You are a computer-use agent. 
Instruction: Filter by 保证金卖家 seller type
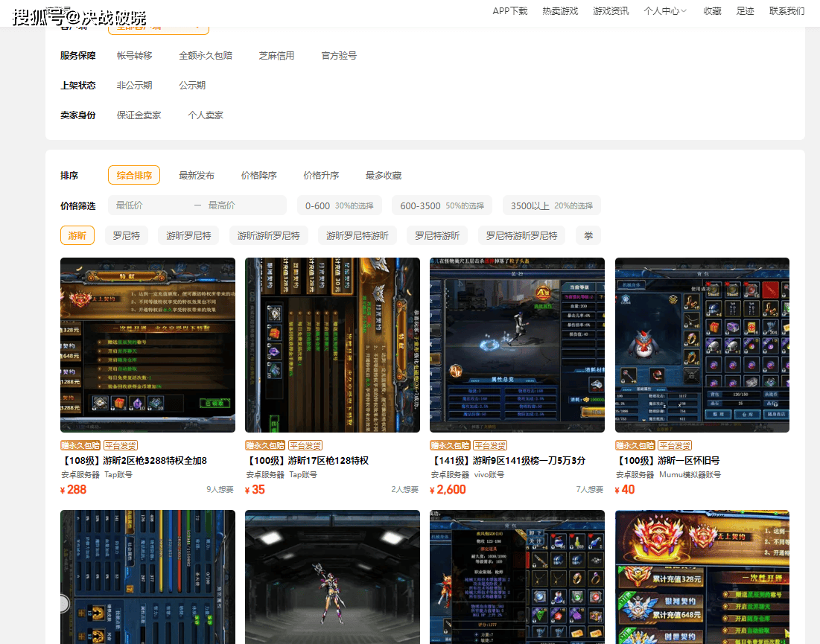(139, 115)
